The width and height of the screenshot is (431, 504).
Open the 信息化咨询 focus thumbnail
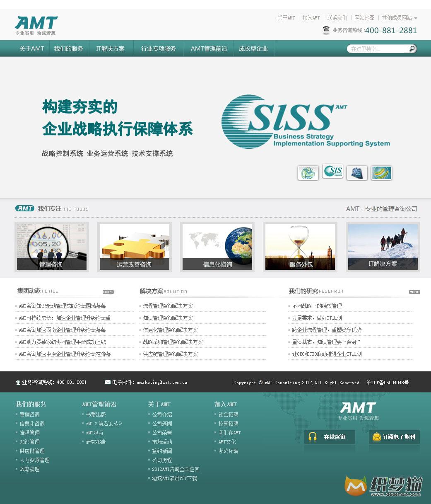217,247
